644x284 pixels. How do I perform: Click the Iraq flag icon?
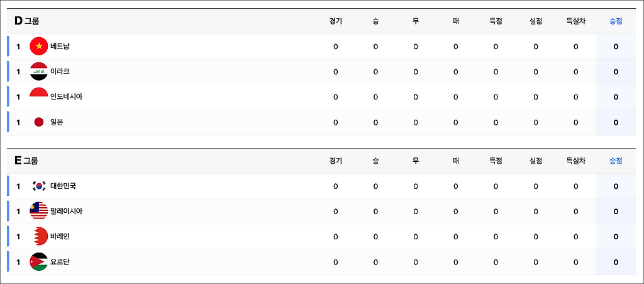[39, 72]
